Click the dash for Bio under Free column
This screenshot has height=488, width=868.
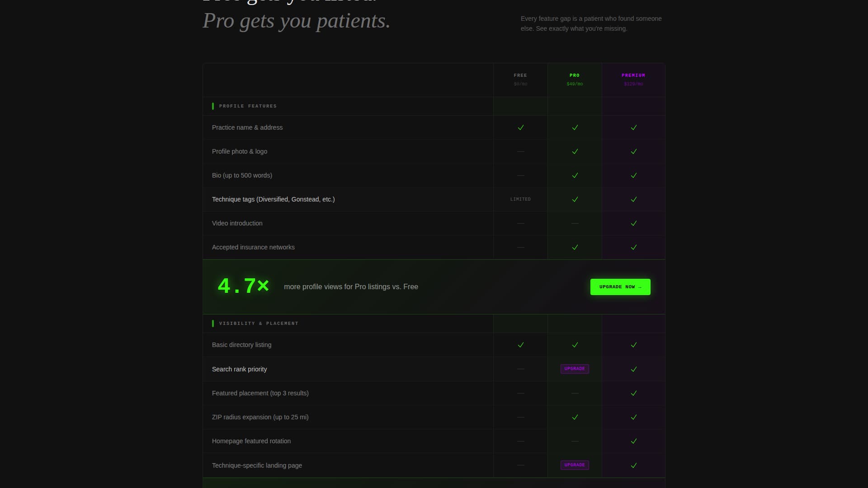(520, 175)
